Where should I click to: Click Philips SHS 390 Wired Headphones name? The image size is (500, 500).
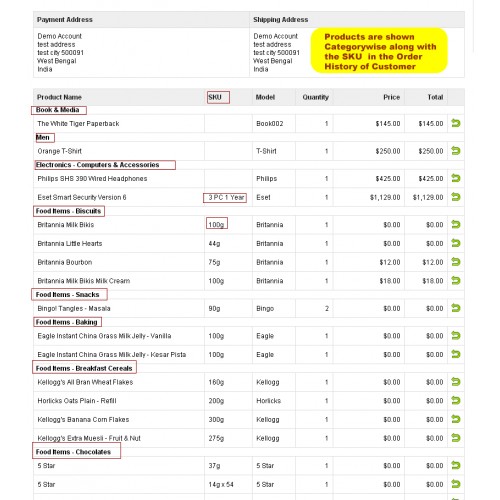point(92,179)
